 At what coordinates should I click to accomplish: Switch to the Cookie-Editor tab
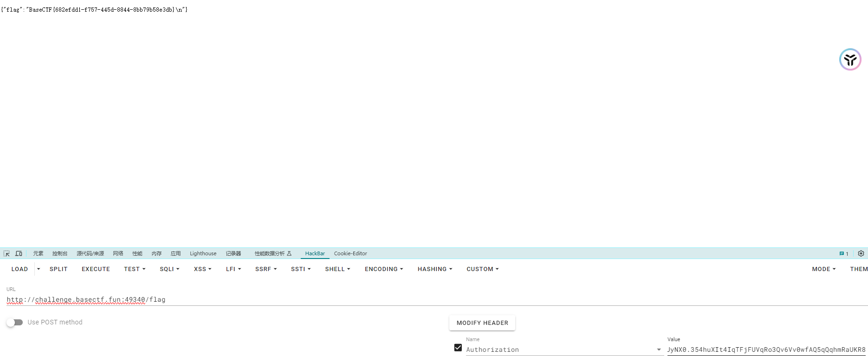(350, 253)
